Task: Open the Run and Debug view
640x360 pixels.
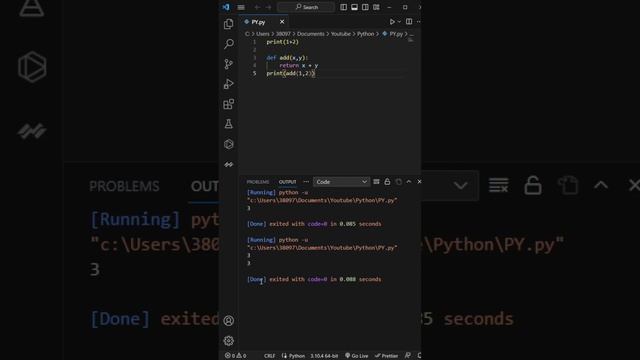Action: tap(229, 84)
